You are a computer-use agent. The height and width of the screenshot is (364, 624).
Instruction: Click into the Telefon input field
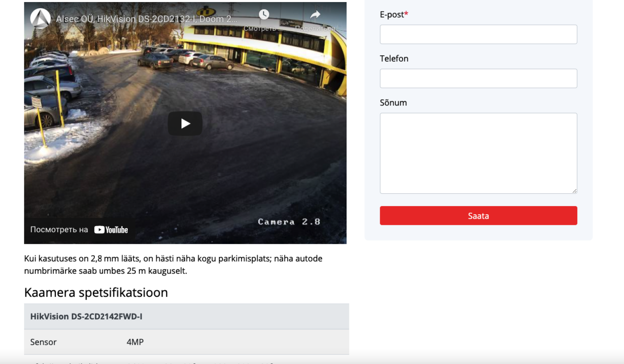(478, 78)
